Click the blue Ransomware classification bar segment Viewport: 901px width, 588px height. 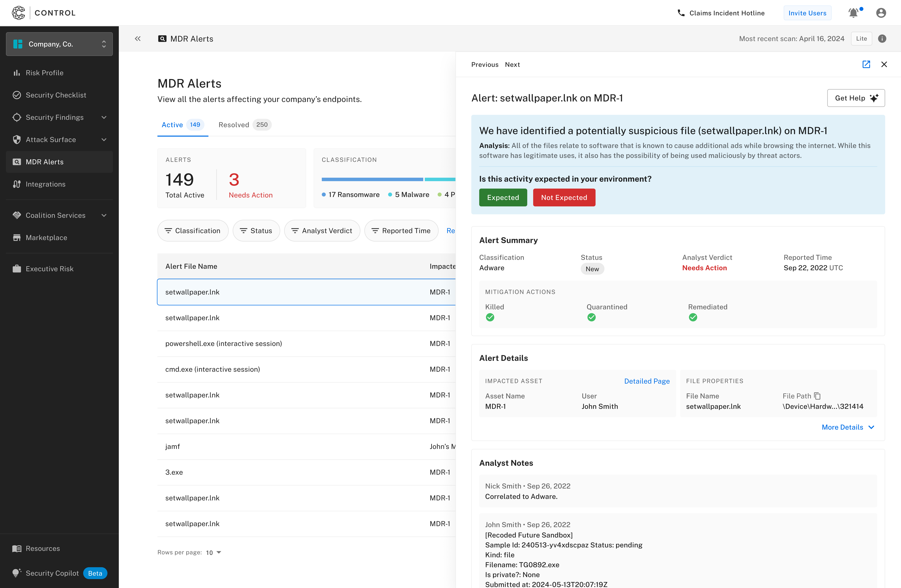point(372,179)
